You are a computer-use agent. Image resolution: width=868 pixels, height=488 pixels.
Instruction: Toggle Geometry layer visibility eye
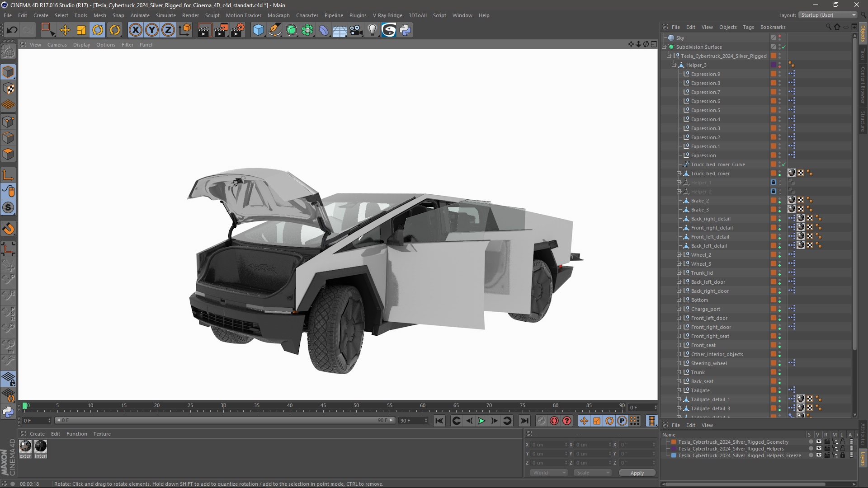coord(819,442)
